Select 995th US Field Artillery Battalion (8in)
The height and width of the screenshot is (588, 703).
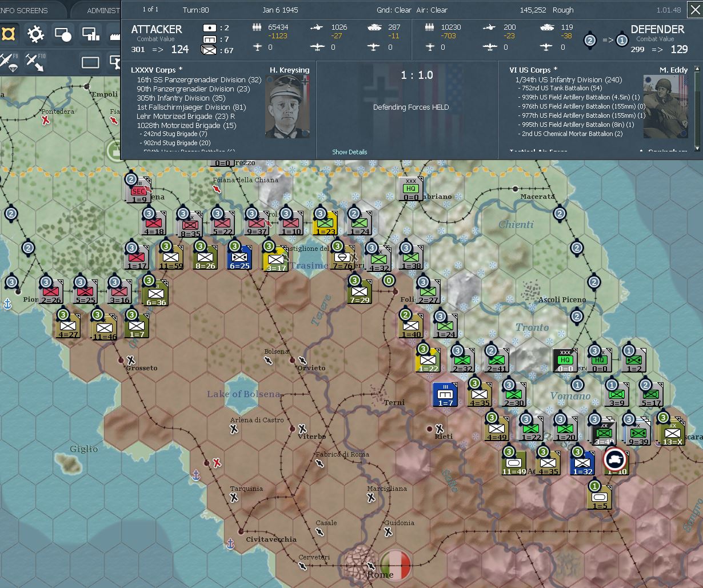[576, 125]
